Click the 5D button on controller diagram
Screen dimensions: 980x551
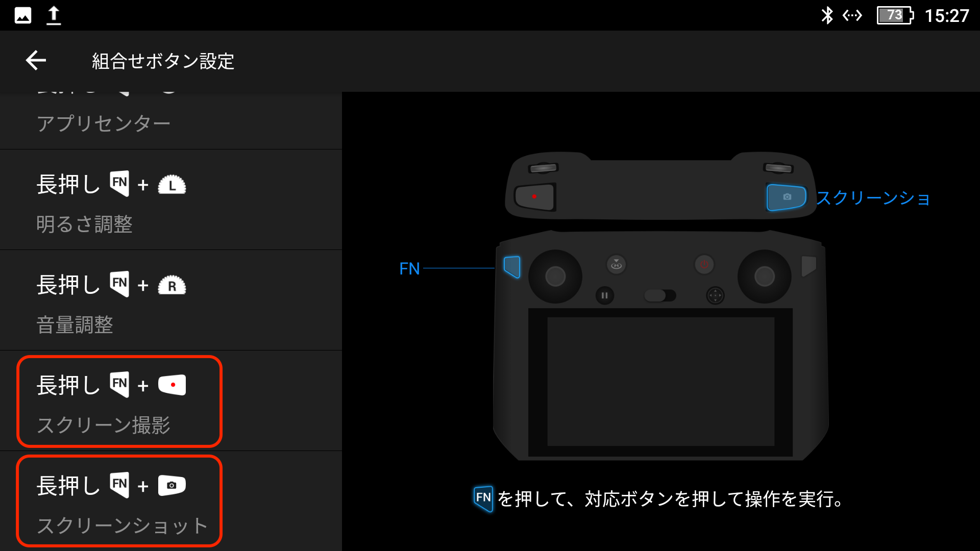pos(715,295)
